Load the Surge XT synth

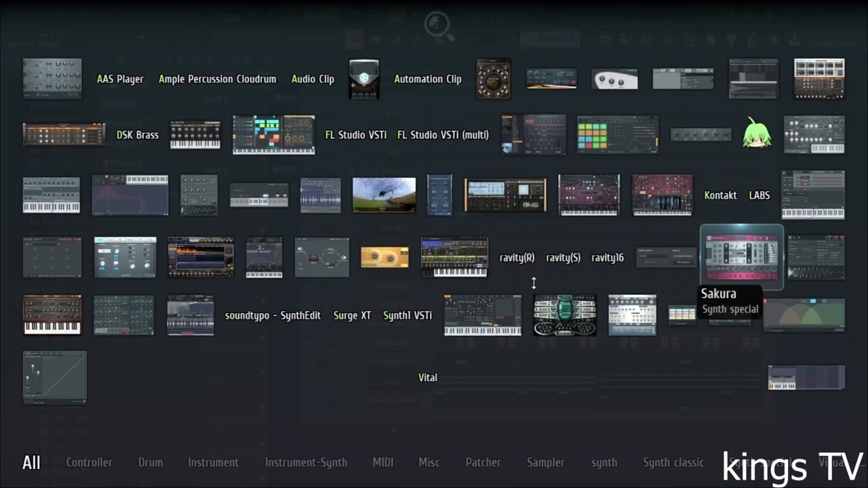352,316
